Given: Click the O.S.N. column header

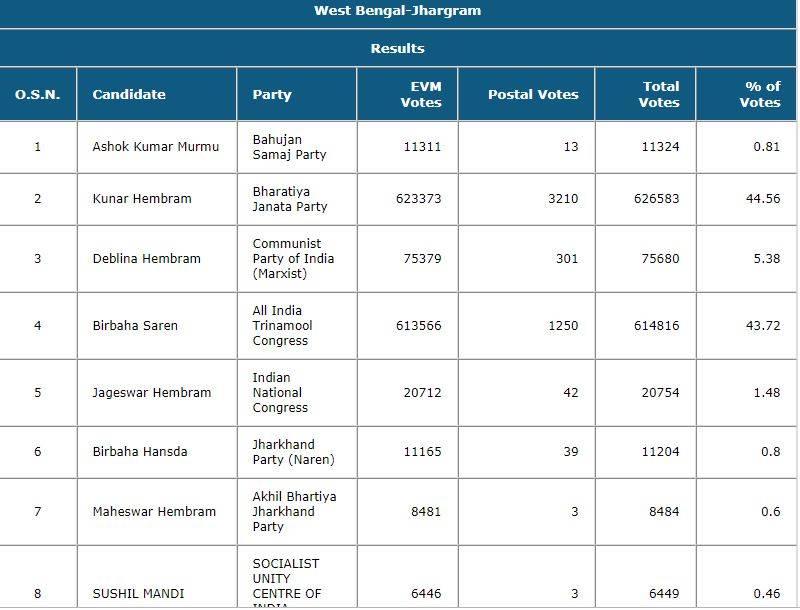Looking at the screenshot, I should click(x=38, y=95).
